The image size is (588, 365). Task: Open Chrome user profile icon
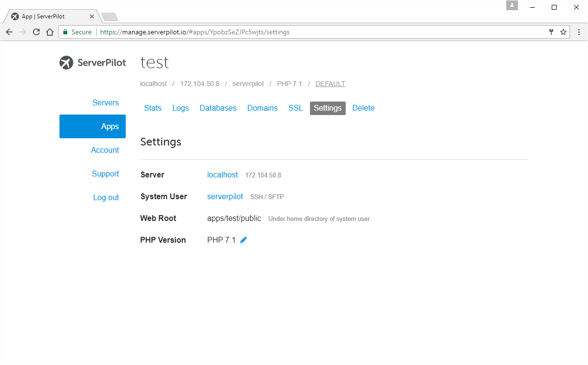pos(512,6)
